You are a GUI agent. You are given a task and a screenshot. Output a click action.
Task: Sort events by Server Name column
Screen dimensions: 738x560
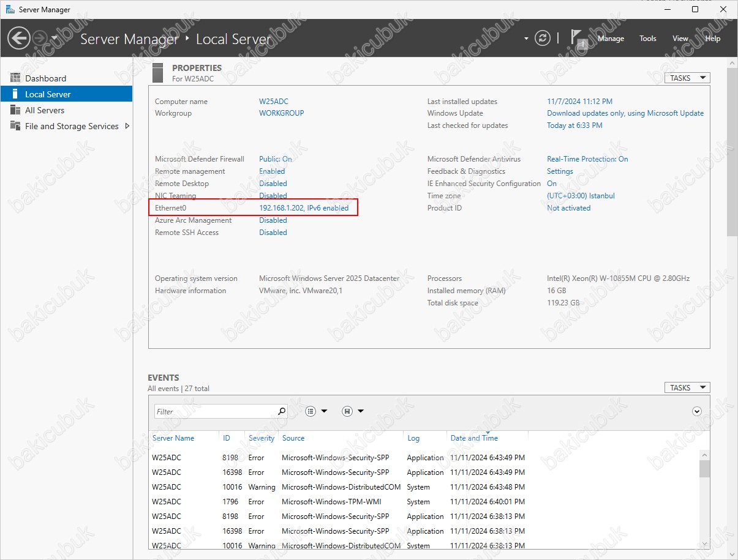tap(173, 438)
